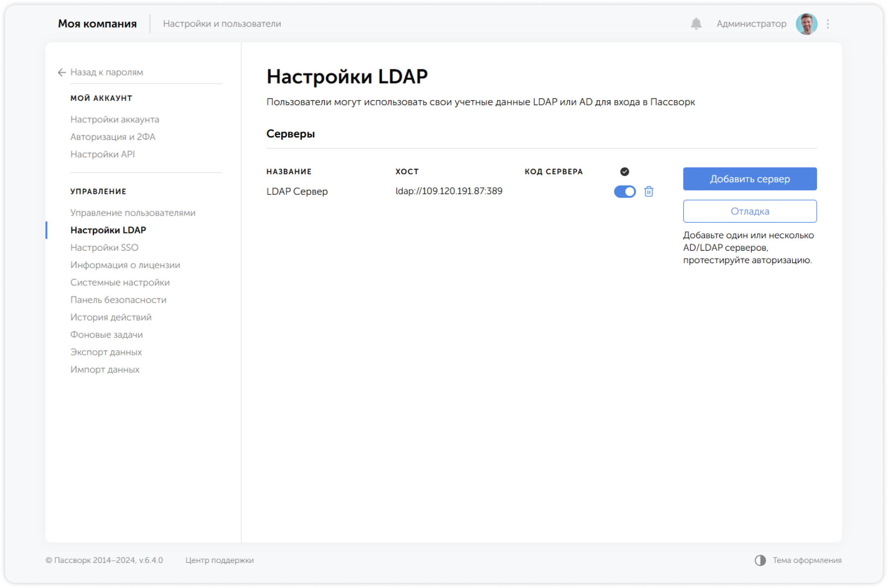Open Панель безопасности settings
The height and width of the screenshot is (588, 888).
point(118,300)
